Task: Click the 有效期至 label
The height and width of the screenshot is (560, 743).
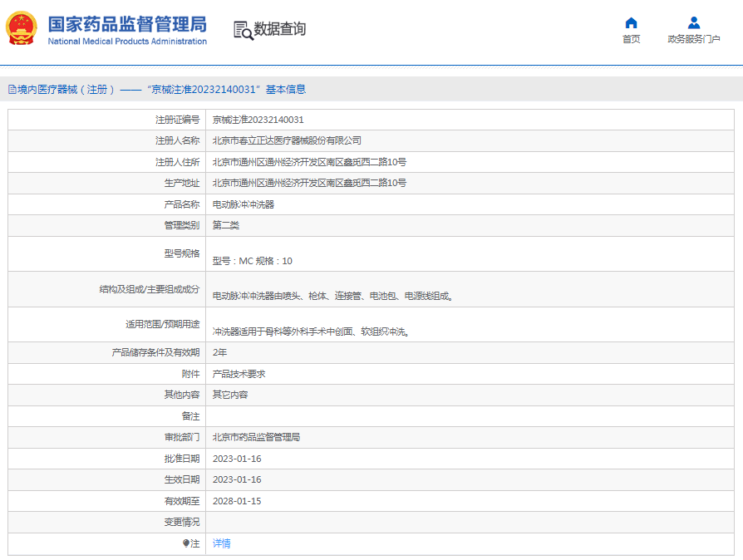Action: click(x=182, y=501)
